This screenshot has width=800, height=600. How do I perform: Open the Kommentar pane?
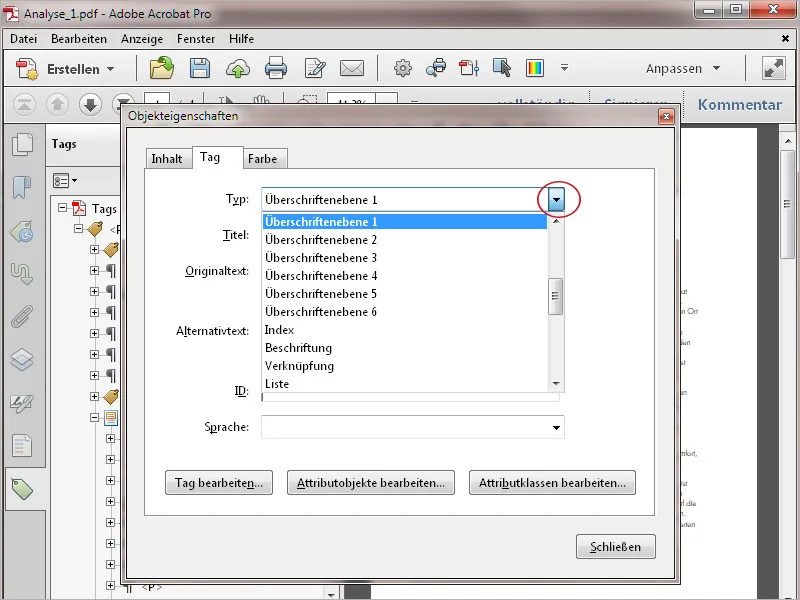(740, 105)
